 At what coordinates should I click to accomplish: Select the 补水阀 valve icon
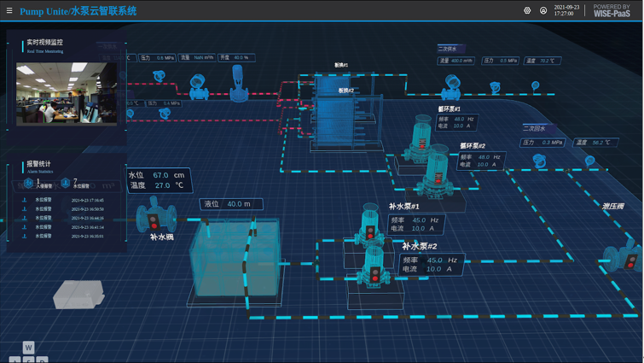coord(156,216)
